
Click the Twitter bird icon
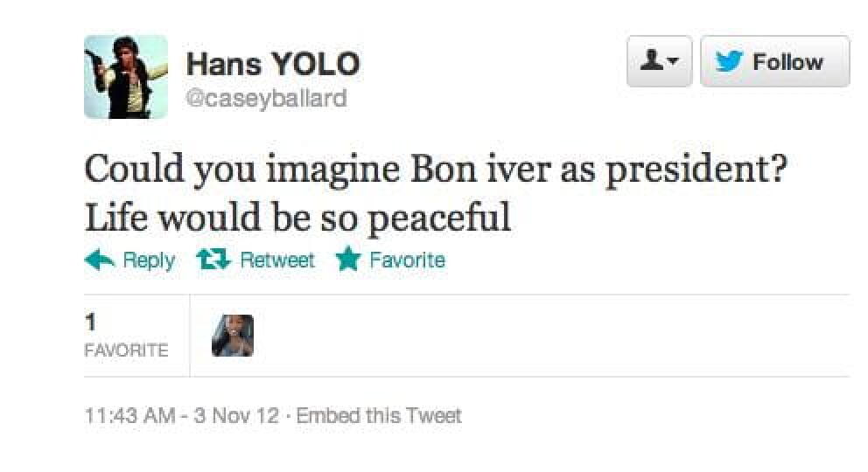coord(730,62)
